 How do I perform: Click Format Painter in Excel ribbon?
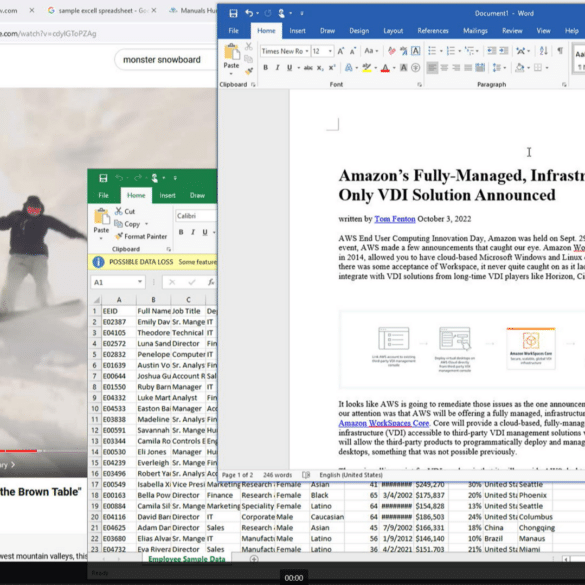coord(141,236)
